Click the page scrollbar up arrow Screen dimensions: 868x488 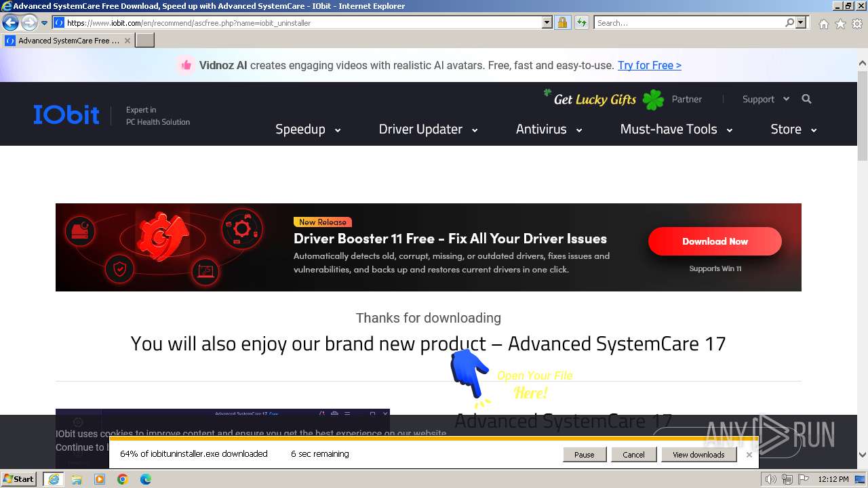point(863,64)
